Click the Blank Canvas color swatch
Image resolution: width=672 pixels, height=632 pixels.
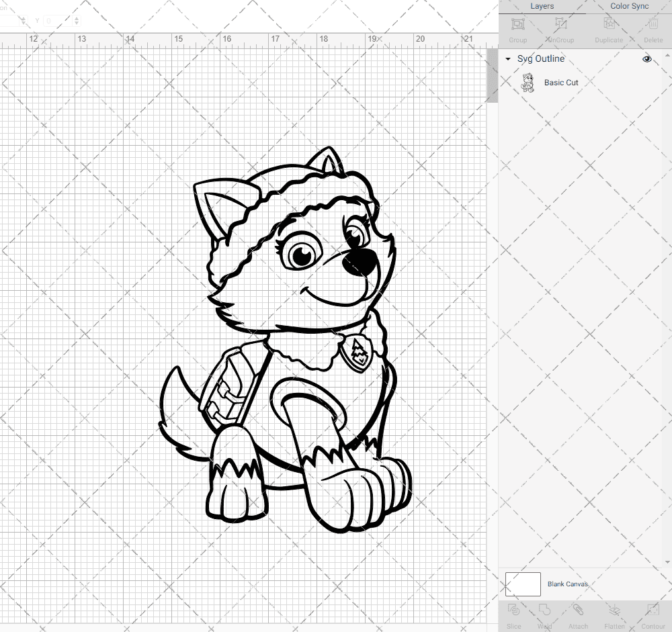point(523,584)
